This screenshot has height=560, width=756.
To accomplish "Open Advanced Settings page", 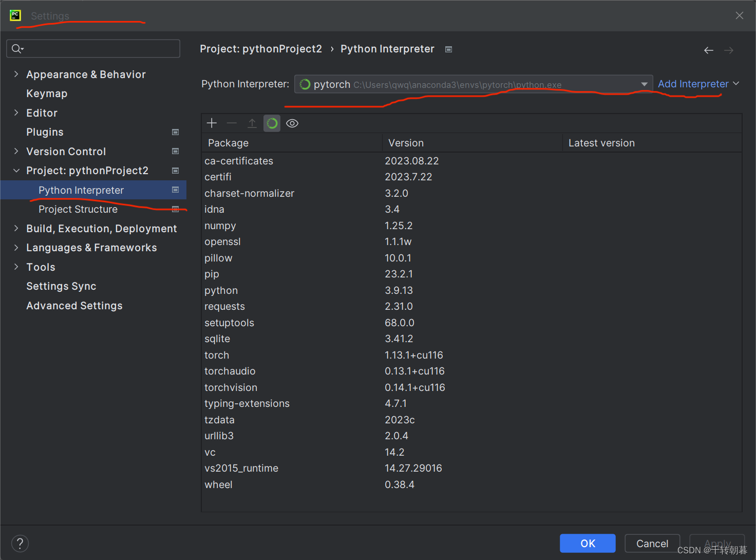I will (x=74, y=306).
